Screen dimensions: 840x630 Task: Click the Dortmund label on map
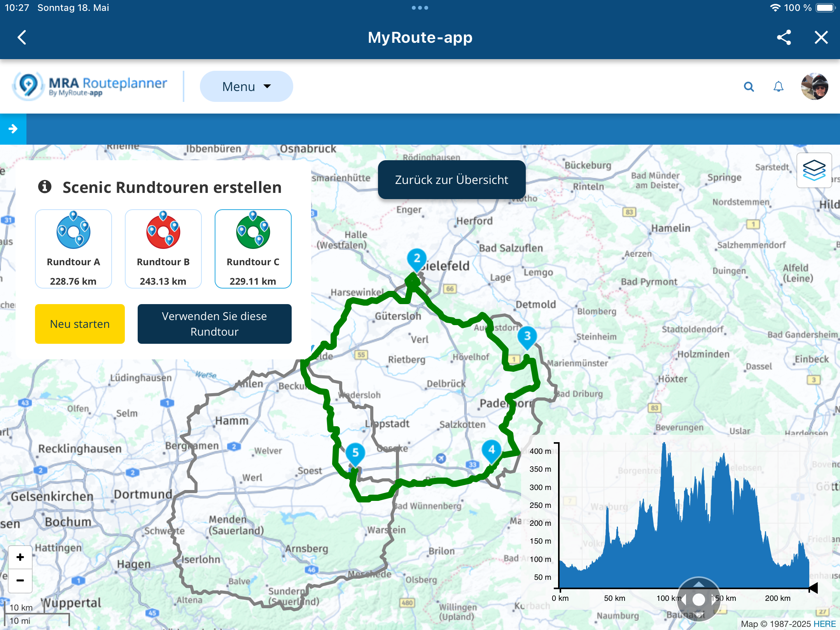click(x=143, y=494)
